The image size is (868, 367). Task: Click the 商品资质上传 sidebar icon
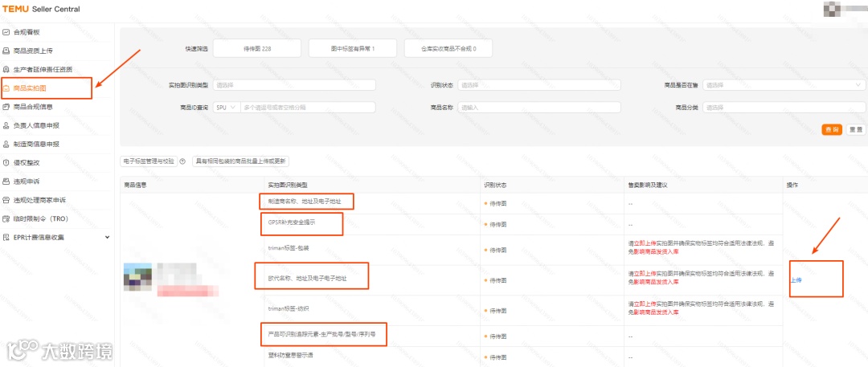pos(6,51)
